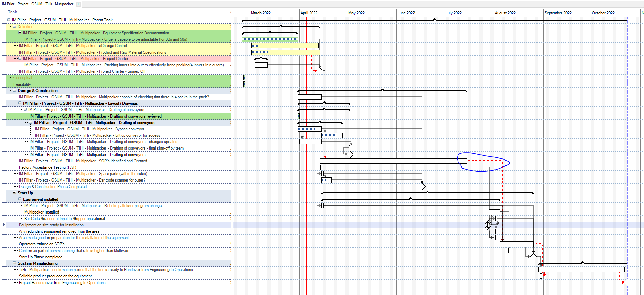Click the Design & Construction Phase Completed milestone diamond

[x=422, y=186]
